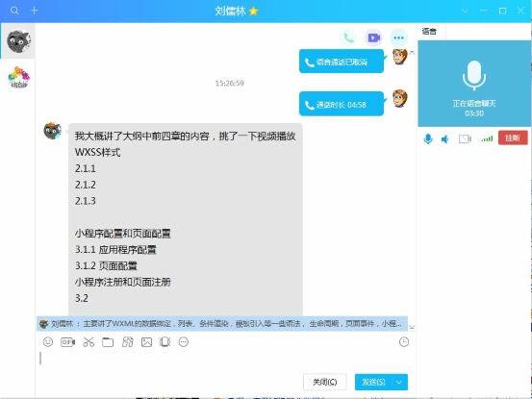Open the send file folder icon
532x399 pixels.
[x=108, y=342]
